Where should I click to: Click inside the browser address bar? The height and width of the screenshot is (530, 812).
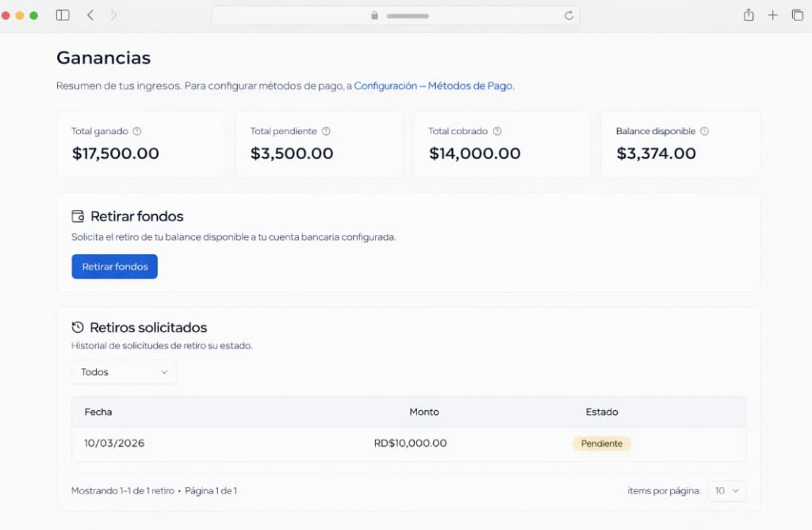[x=395, y=15]
